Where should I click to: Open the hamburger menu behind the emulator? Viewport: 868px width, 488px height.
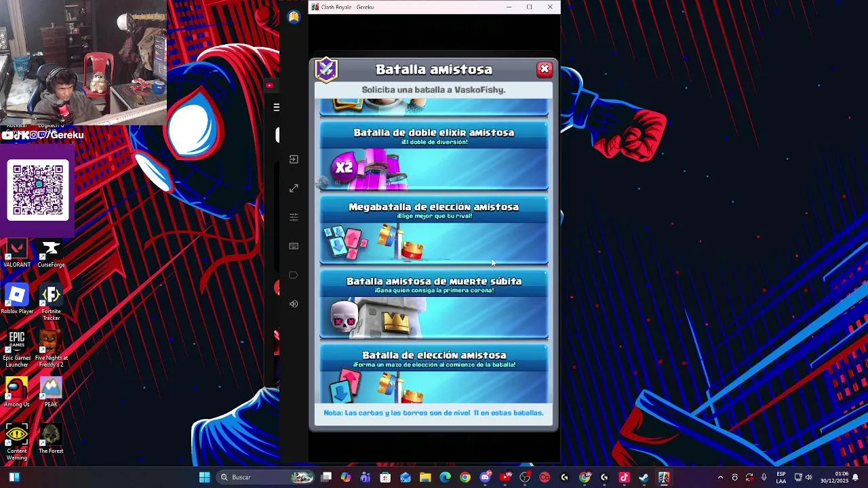coord(276,107)
